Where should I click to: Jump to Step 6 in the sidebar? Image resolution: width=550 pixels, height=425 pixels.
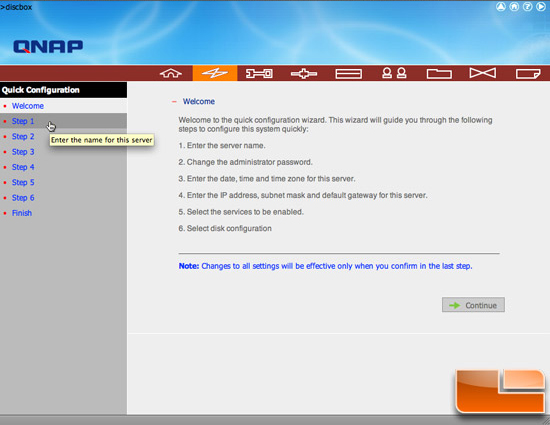click(23, 198)
